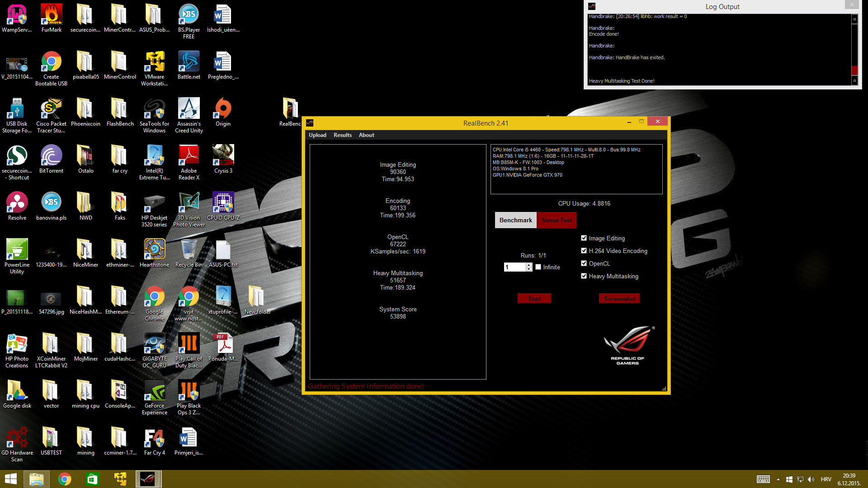This screenshot has height=488, width=868.
Task: Open Play Call of Duty Black Ops icon
Action: pyautogui.click(x=189, y=350)
